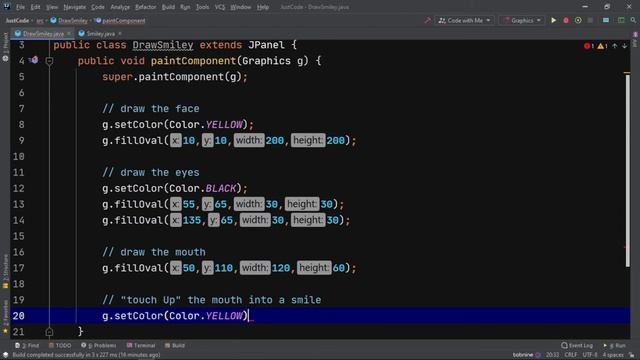Image resolution: width=640 pixels, height=360 pixels.
Task: Open the Graphics run configuration dropdown
Action: pyautogui.click(x=522, y=20)
